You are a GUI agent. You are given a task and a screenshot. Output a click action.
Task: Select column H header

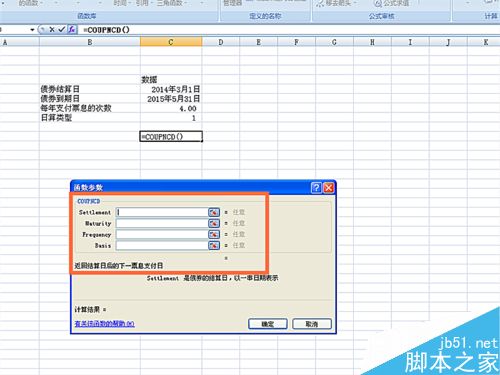pos(372,42)
